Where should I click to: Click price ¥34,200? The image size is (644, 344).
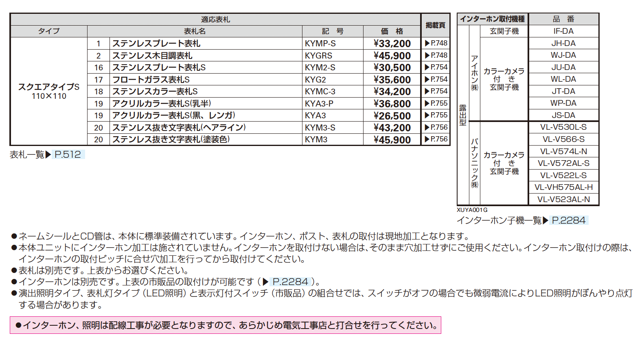point(392,91)
